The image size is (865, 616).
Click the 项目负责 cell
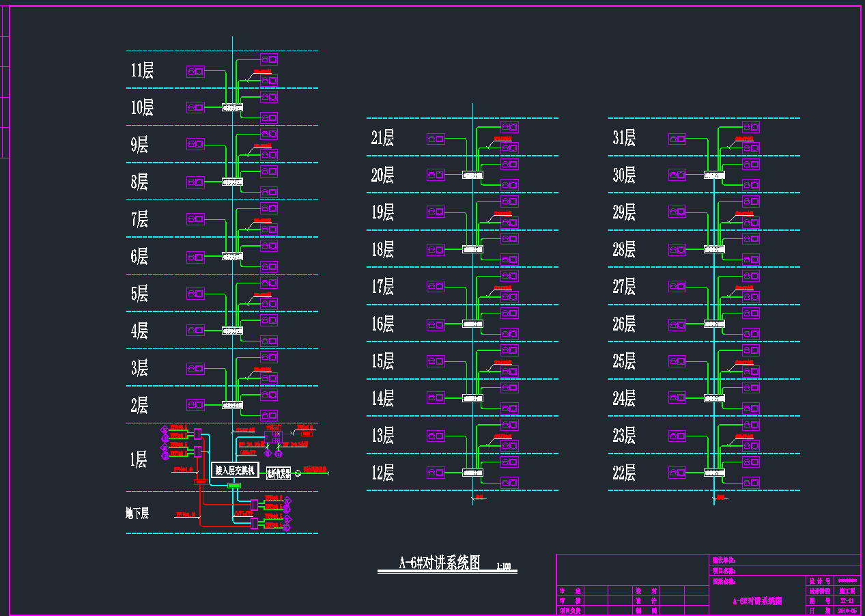coord(571,611)
